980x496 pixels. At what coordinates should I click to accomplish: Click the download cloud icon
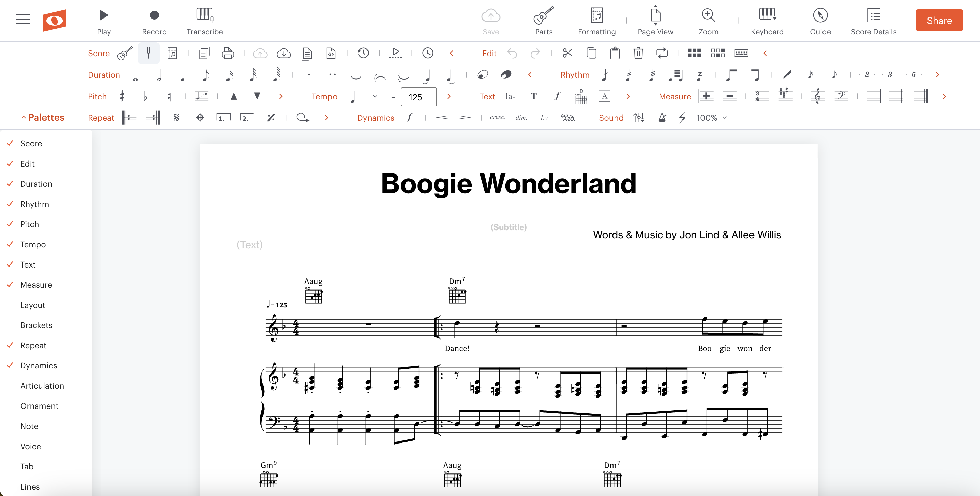[x=283, y=53]
